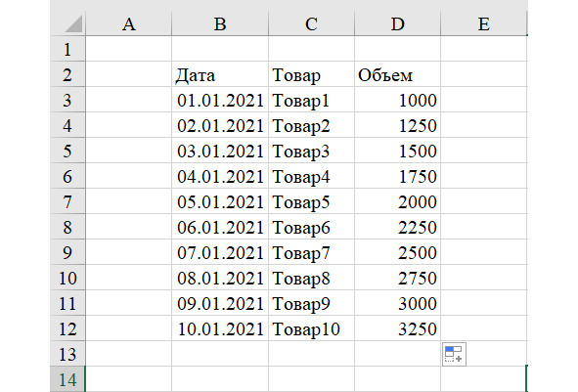The height and width of the screenshot is (392, 578).
Task: Select column D header
Action: click(397, 23)
